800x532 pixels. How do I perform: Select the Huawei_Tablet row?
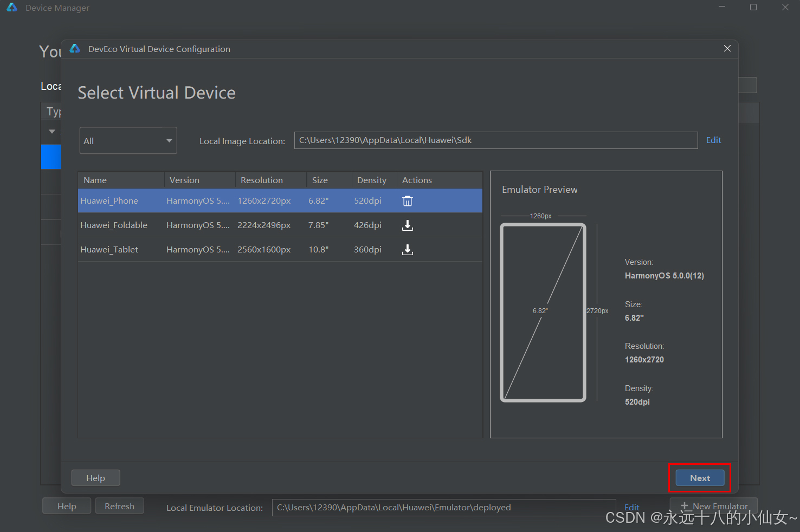(280, 249)
